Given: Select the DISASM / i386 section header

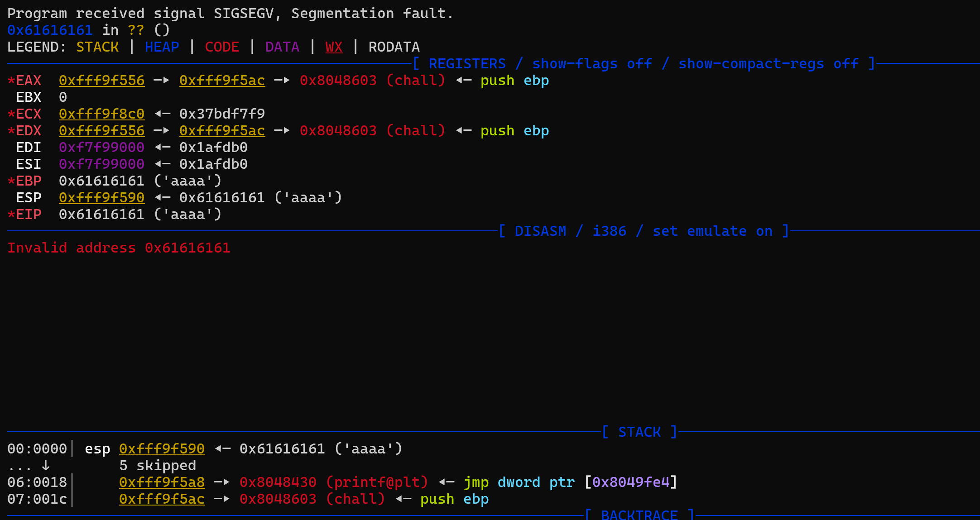Looking at the screenshot, I should tap(644, 231).
